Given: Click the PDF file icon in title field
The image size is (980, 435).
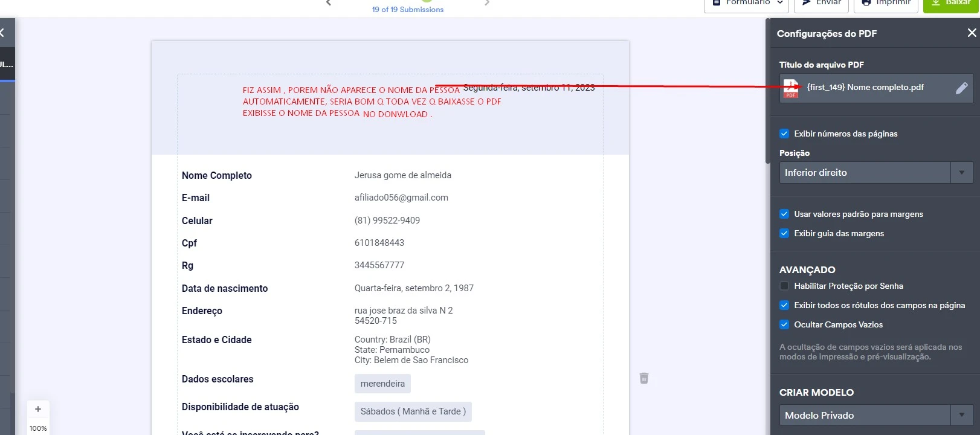Looking at the screenshot, I should coord(791,88).
